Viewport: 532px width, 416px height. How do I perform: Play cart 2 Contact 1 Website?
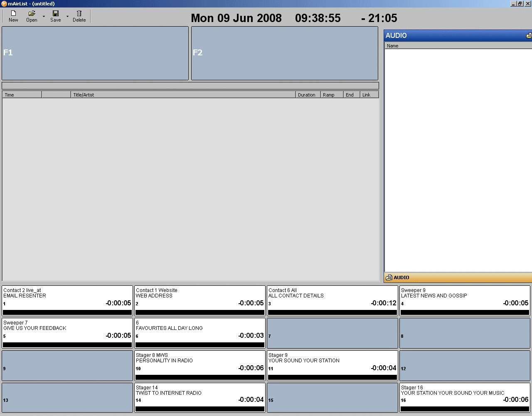200,300
